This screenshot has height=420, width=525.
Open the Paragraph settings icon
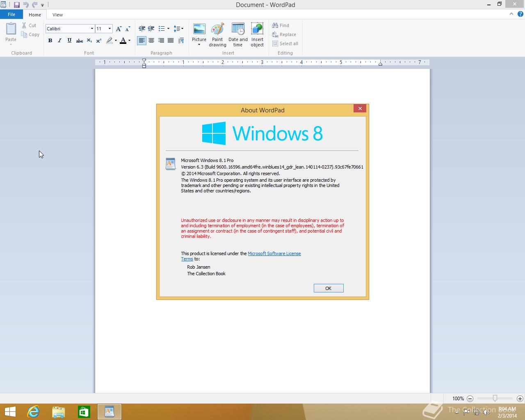pos(181,41)
